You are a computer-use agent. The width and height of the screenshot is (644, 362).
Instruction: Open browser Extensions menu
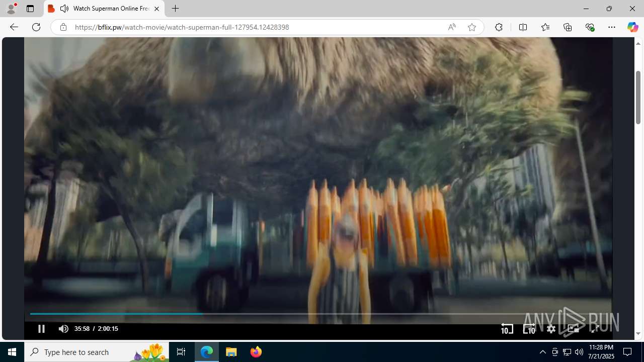(499, 27)
